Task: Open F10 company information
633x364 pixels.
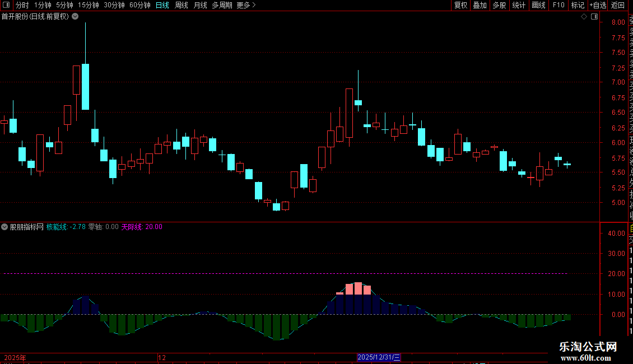Action: [558, 5]
